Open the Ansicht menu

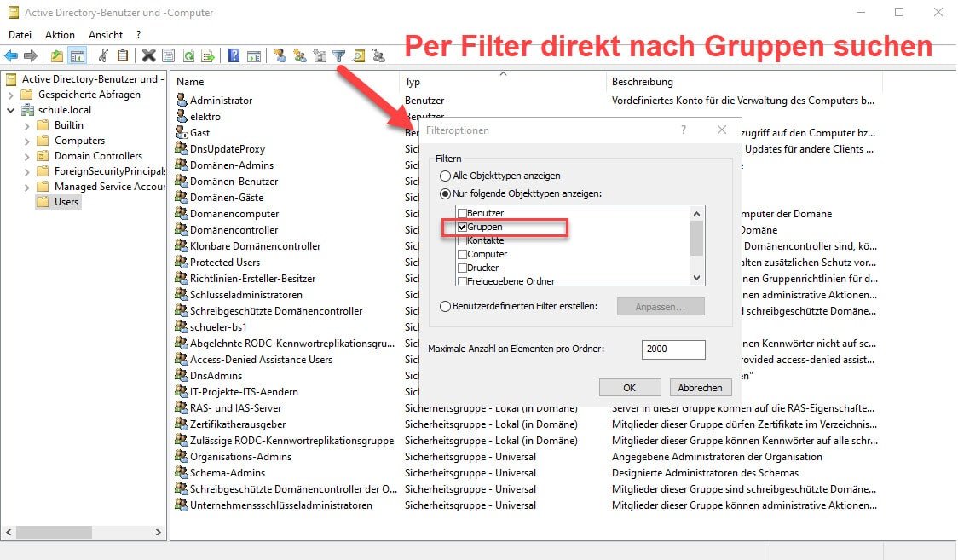coord(106,34)
